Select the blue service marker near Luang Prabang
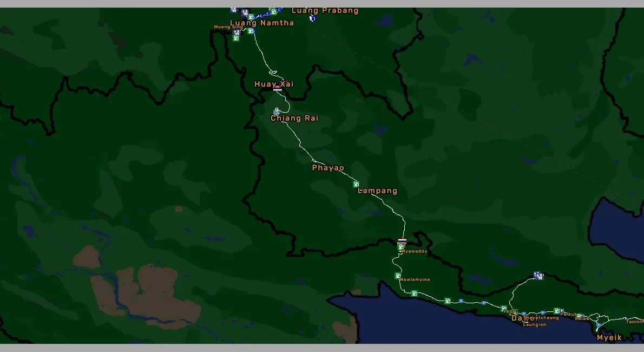 coord(313,18)
